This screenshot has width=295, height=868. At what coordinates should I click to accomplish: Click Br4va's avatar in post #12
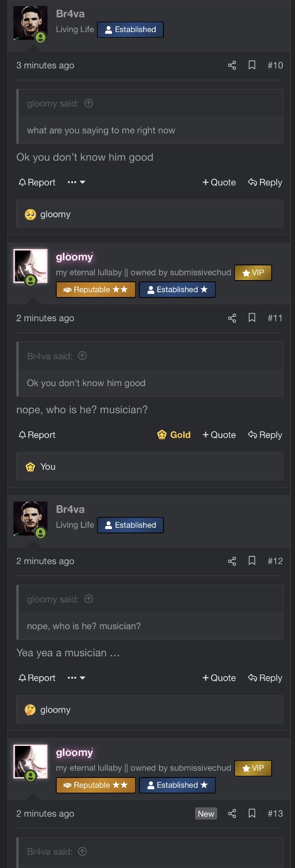30,518
